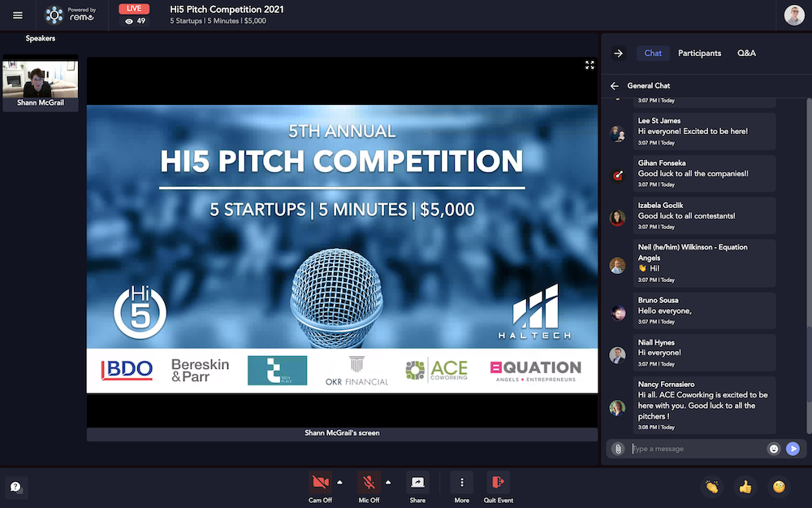Open the help chat bubble icon

pos(16,487)
